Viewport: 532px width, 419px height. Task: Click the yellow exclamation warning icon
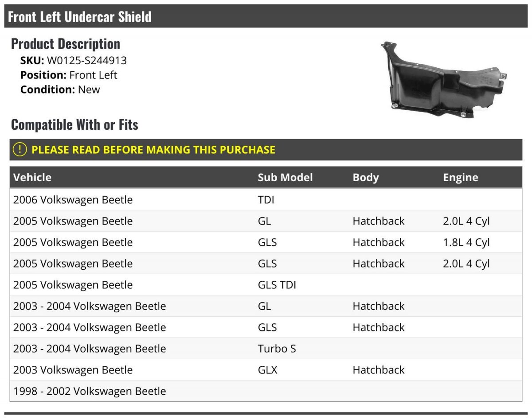(x=20, y=150)
